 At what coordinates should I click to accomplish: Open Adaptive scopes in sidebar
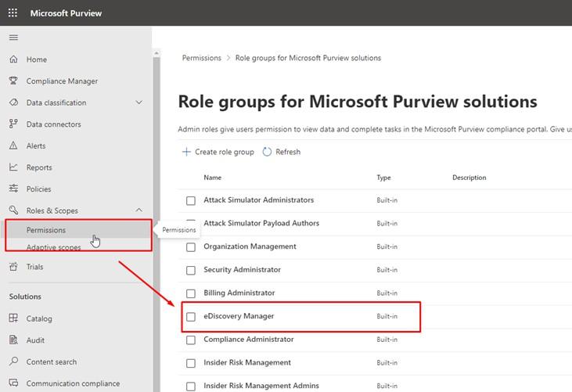coord(54,247)
